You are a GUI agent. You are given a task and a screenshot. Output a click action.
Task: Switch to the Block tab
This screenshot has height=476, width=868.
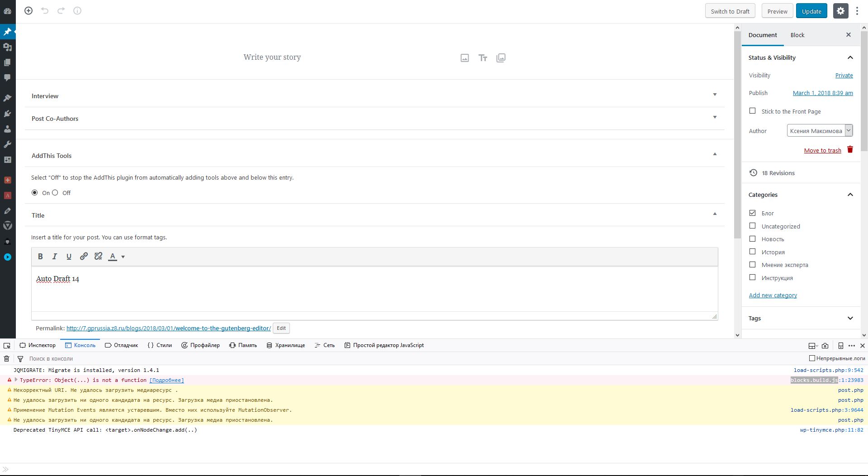[797, 35]
